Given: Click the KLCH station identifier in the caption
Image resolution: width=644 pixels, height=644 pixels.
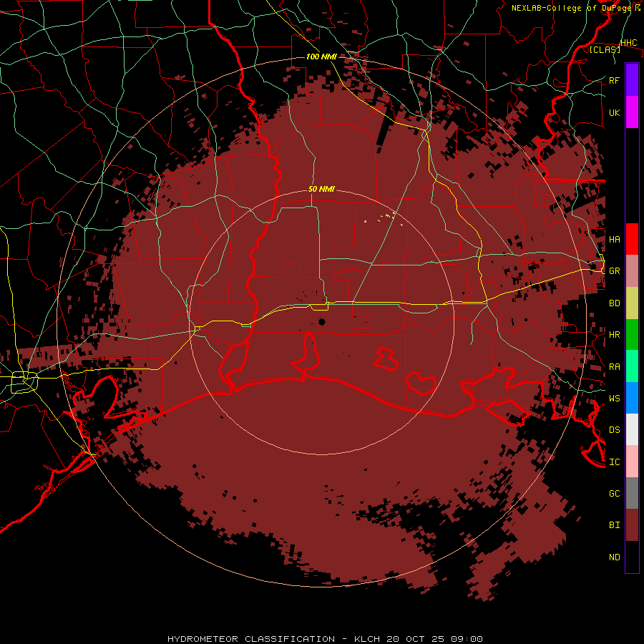Looking at the screenshot, I should 368,639.
